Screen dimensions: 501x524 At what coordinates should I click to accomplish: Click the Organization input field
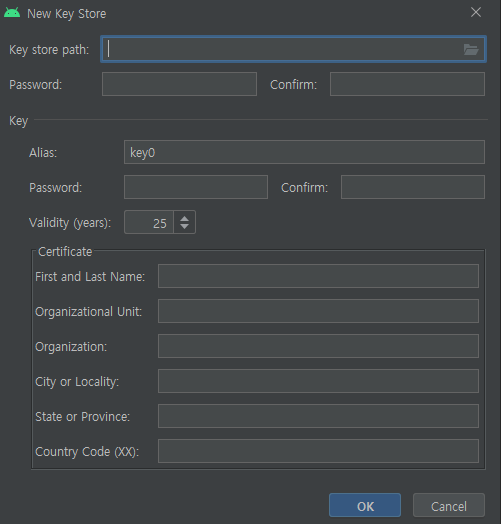(318, 346)
